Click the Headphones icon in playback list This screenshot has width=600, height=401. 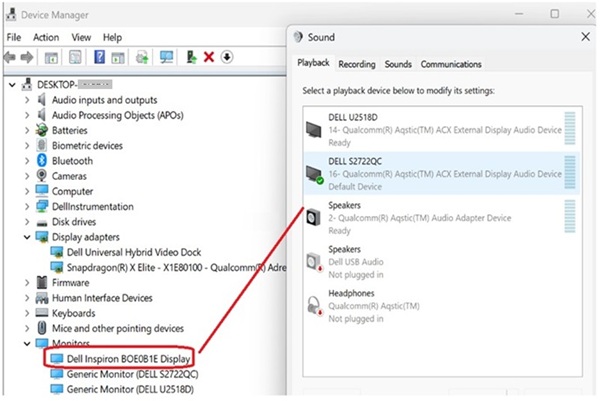point(315,306)
